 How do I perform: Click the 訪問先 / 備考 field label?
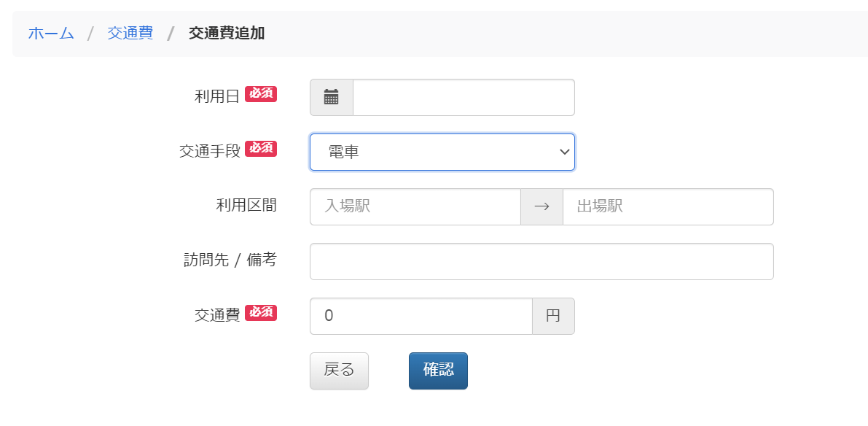pos(230,260)
